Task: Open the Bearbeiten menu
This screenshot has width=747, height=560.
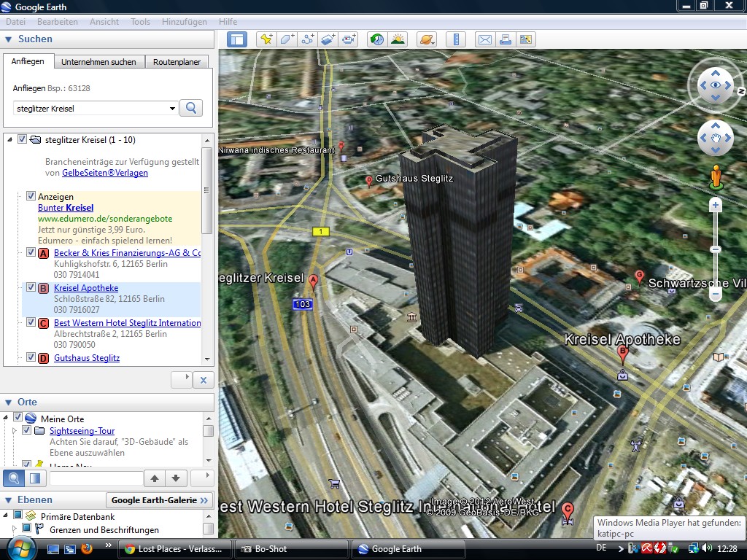Action: (57, 22)
